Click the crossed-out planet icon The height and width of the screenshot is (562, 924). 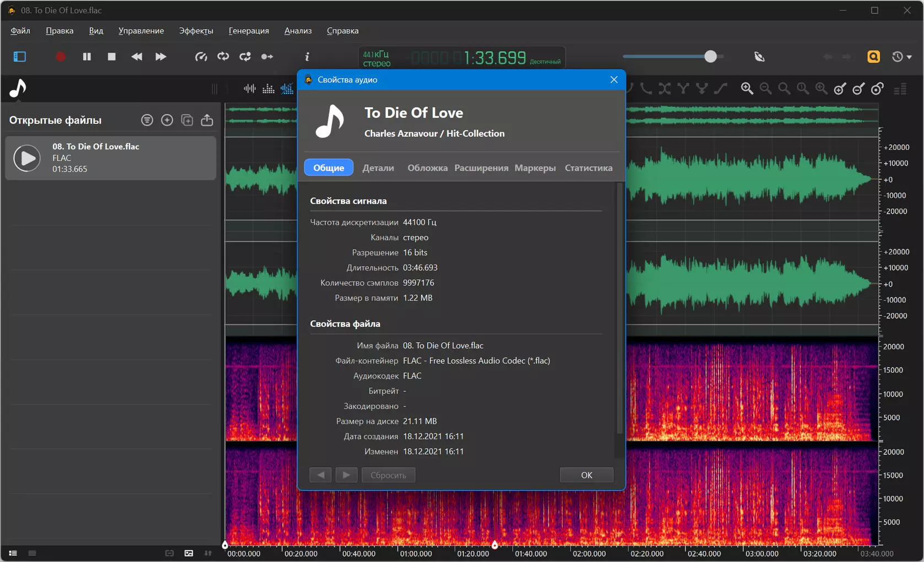pyautogui.click(x=760, y=57)
